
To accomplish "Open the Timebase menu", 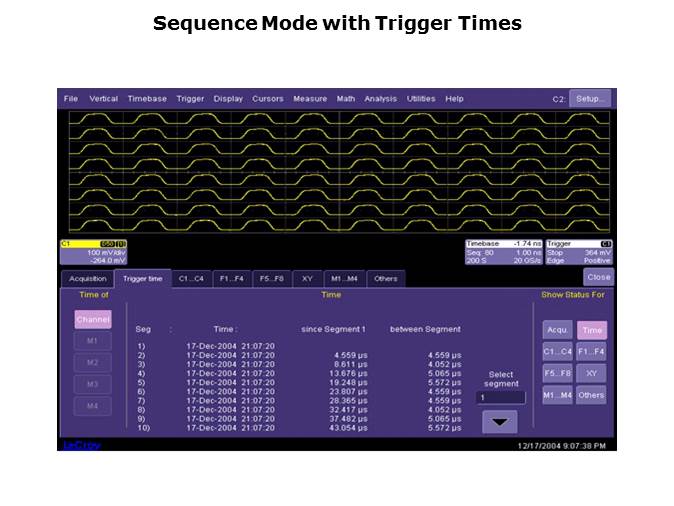I will (x=147, y=99).
